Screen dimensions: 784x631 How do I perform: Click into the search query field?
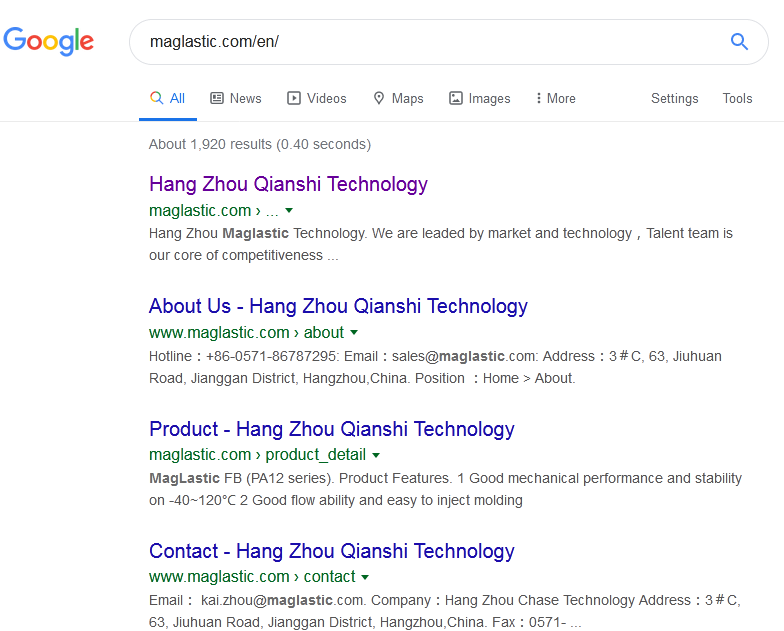coord(430,42)
